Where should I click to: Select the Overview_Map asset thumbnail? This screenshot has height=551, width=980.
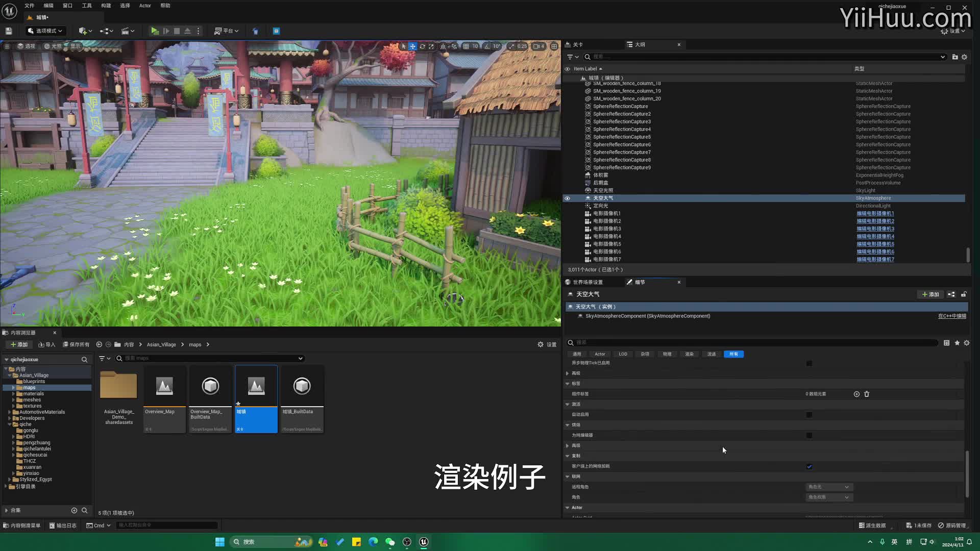point(164,387)
